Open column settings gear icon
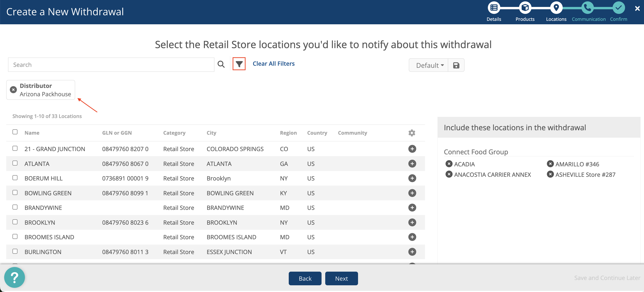644x292 pixels. point(411,133)
